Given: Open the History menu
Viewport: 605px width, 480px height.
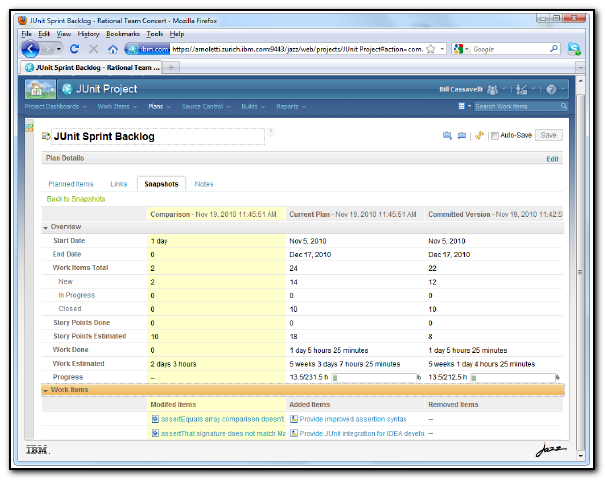Looking at the screenshot, I should [88, 34].
